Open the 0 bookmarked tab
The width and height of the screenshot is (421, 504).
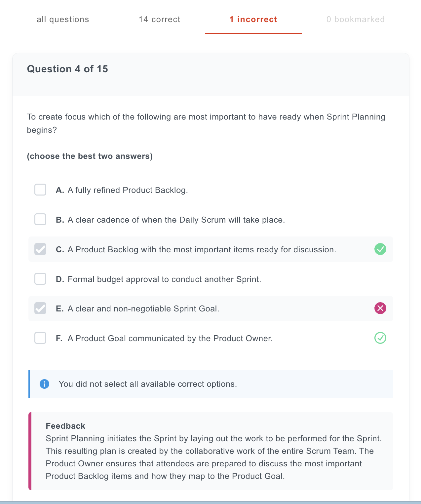pyautogui.click(x=356, y=19)
